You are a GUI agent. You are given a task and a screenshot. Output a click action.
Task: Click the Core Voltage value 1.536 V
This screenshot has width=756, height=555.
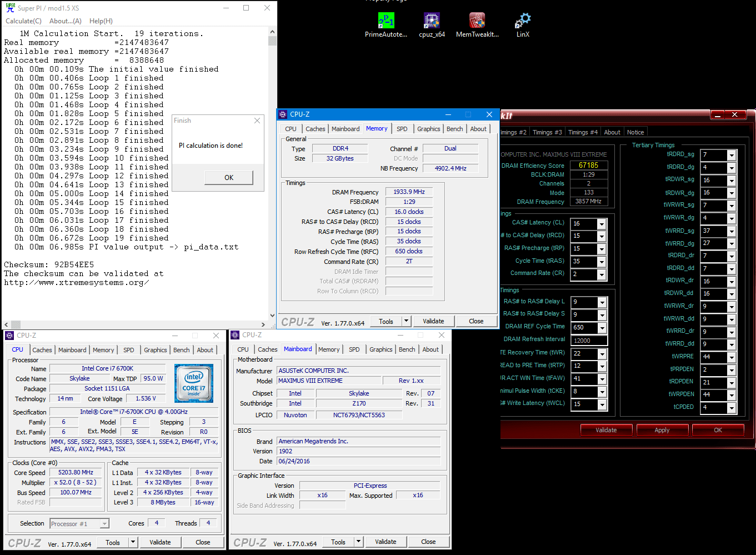146,398
